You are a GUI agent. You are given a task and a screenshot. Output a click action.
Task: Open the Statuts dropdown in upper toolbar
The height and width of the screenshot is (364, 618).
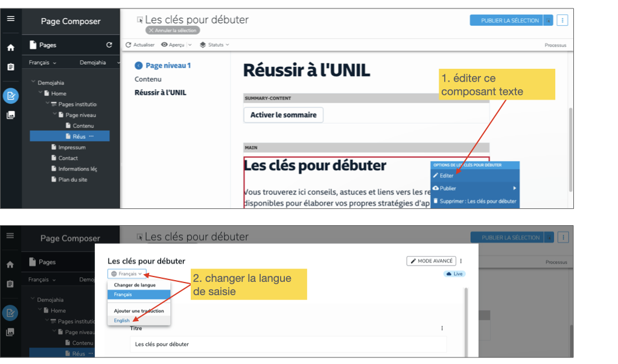pos(215,45)
